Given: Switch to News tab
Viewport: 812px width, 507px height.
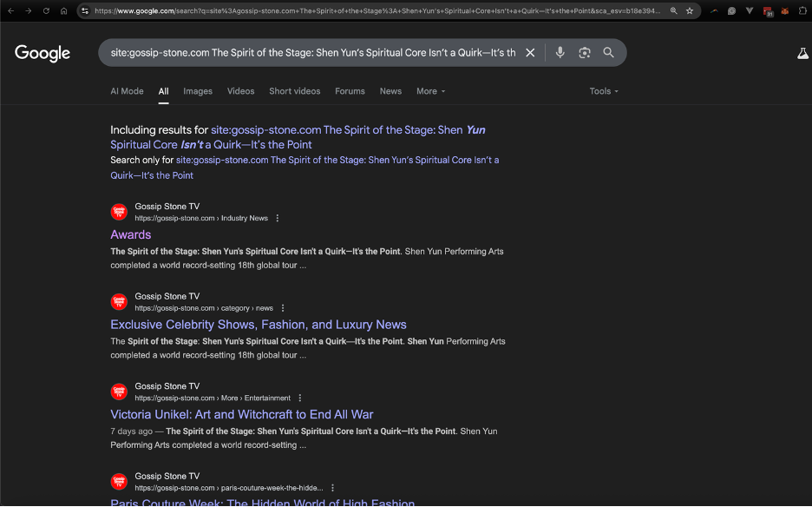Looking at the screenshot, I should tap(390, 91).
